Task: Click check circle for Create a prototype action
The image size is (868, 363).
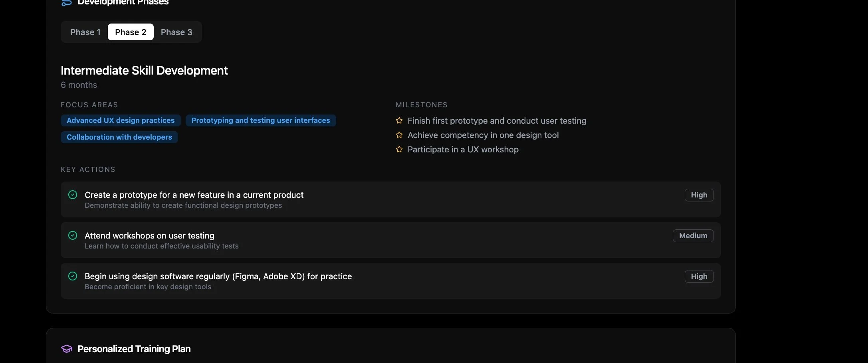Action: 73,195
